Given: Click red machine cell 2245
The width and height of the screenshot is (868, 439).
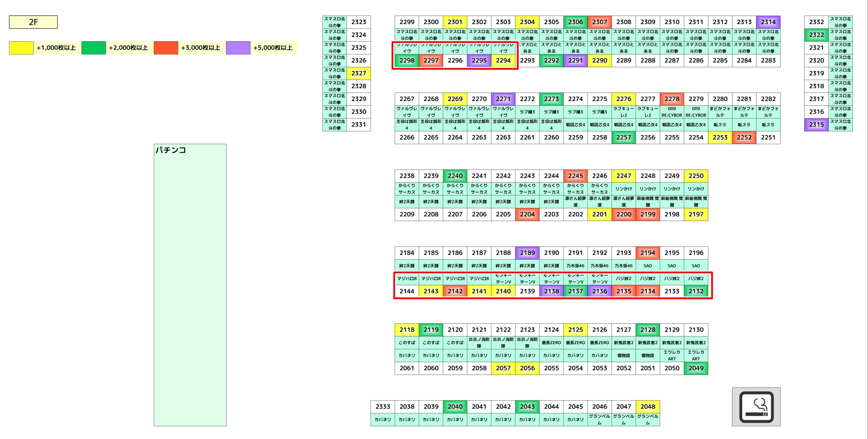Looking at the screenshot, I should [575, 176].
